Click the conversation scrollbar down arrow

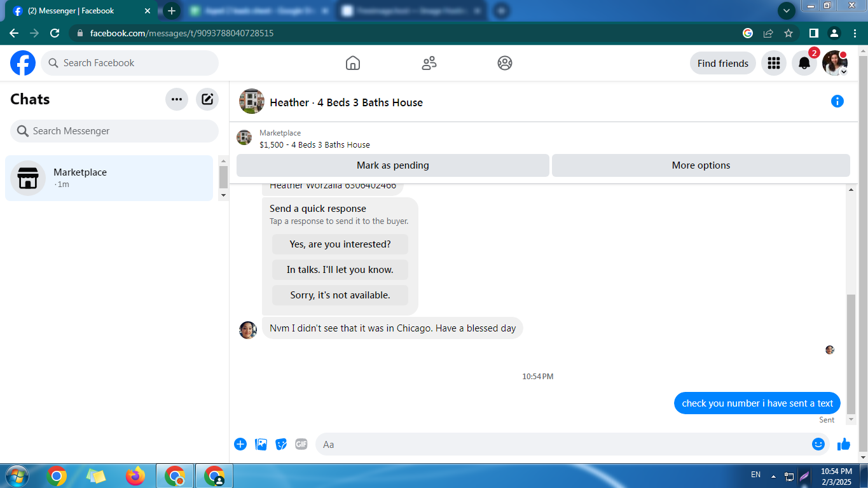point(851,420)
